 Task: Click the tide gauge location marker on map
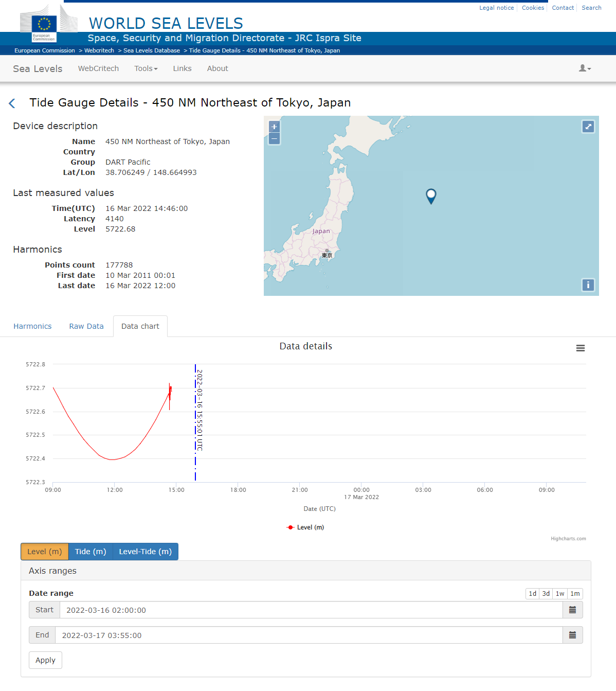point(431,196)
